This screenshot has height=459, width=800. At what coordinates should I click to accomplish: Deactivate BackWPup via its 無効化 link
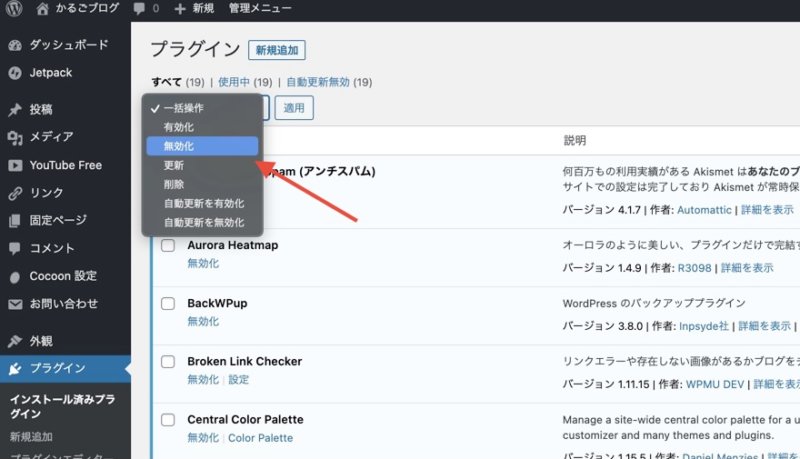click(x=203, y=322)
